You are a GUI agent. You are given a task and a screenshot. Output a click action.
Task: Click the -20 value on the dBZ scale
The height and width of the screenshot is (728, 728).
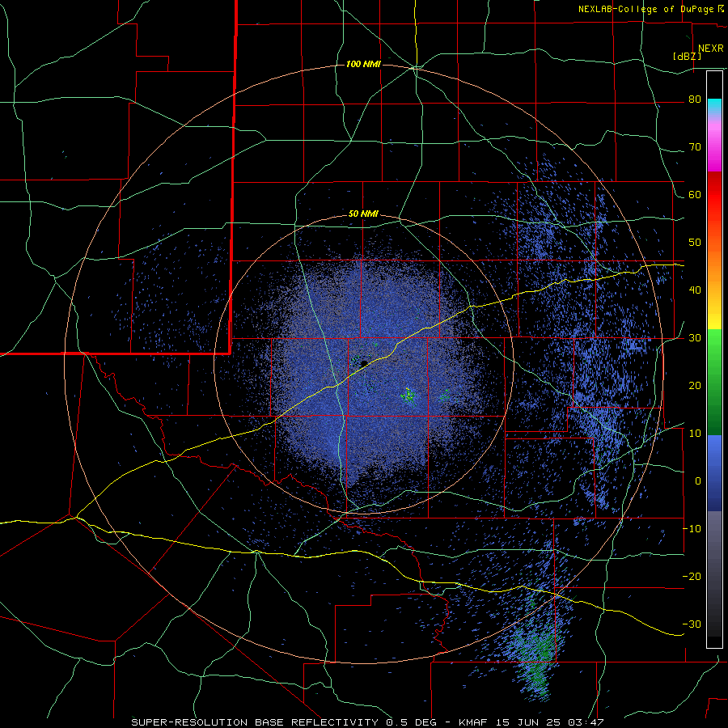[x=692, y=577]
